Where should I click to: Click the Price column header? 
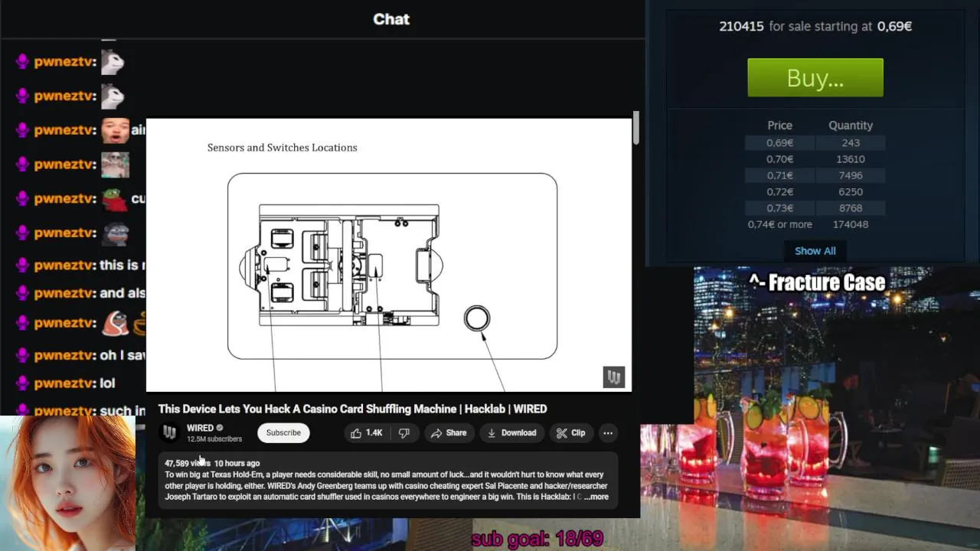[x=780, y=126]
